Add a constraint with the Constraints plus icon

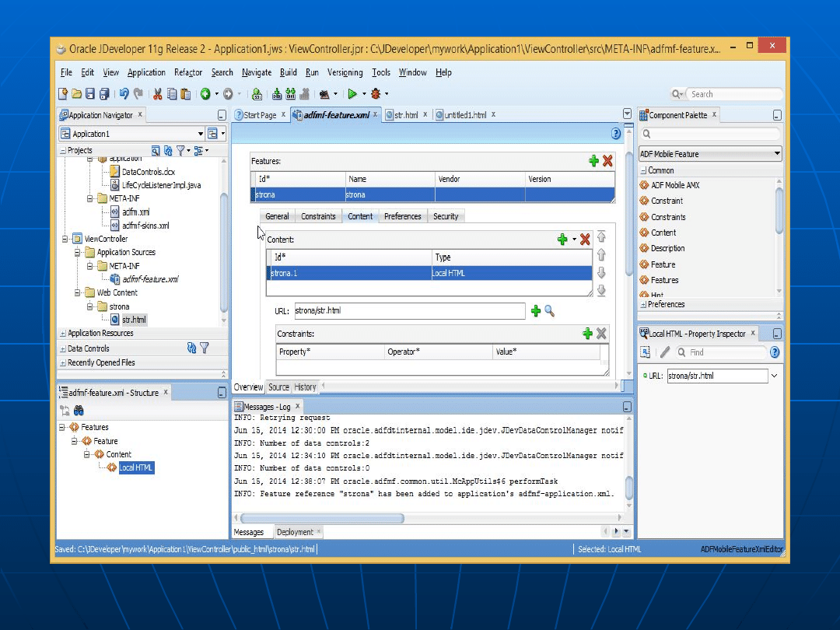pyautogui.click(x=588, y=334)
